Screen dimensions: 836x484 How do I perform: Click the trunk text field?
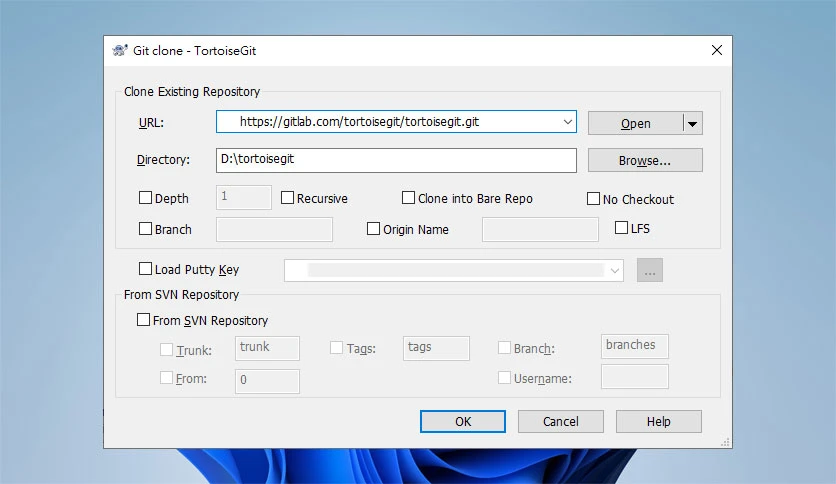(x=267, y=348)
